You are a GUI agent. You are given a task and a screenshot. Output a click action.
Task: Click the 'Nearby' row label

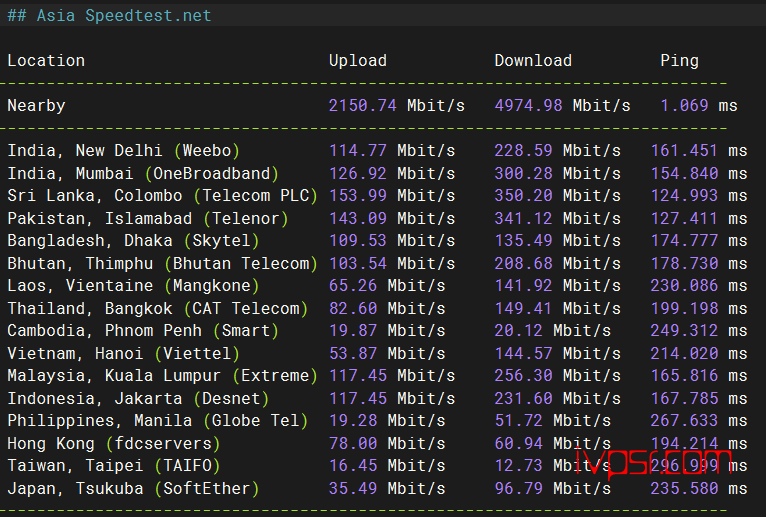(36, 106)
